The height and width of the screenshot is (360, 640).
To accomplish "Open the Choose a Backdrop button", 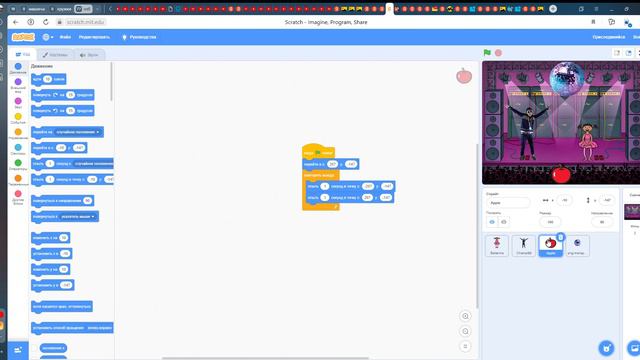I will point(634,348).
